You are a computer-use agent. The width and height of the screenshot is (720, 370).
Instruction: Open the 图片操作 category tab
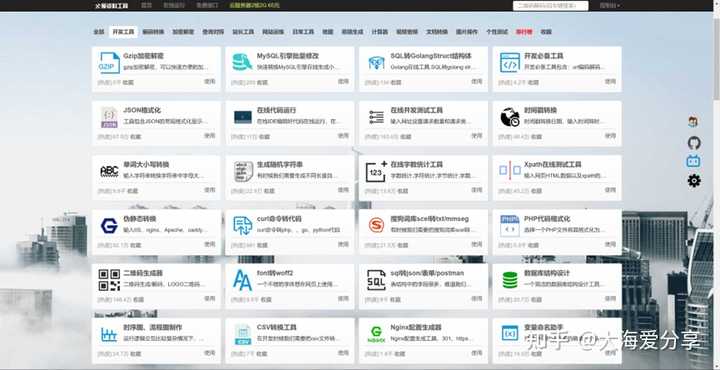pyautogui.click(x=467, y=32)
